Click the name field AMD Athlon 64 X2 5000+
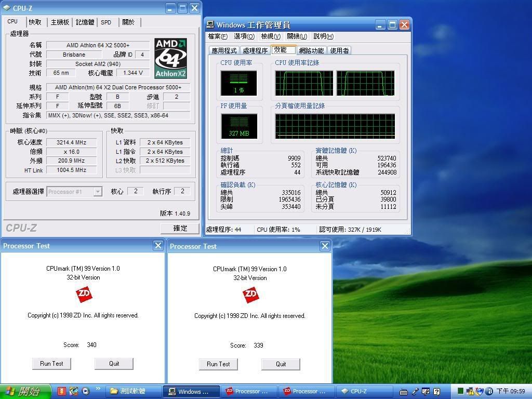The image size is (532, 399). coord(98,45)
